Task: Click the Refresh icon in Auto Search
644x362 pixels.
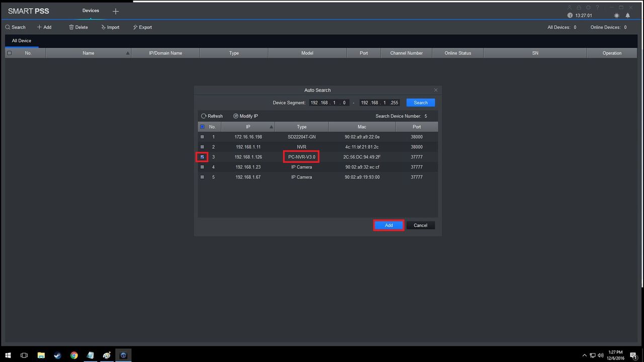Action: (x=204, y=116)
